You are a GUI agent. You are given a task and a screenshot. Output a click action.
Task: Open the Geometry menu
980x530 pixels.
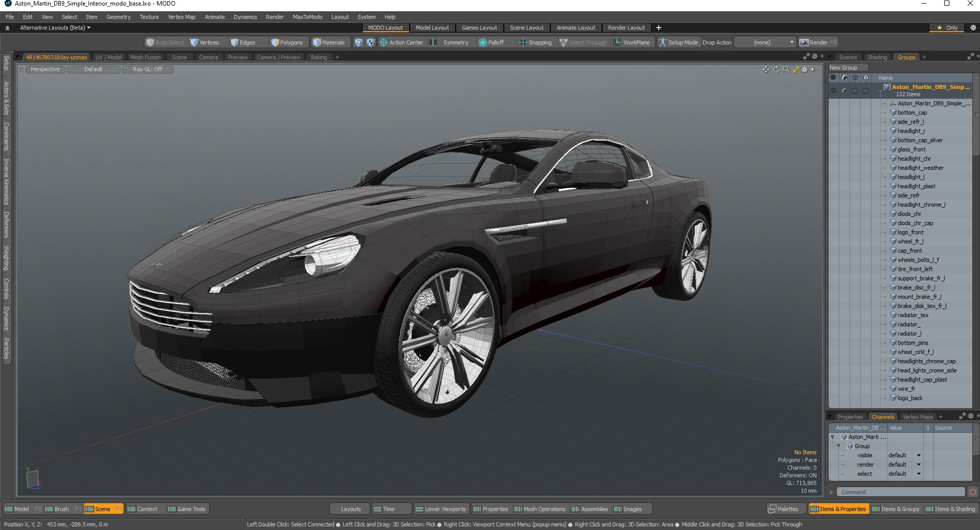118,17
